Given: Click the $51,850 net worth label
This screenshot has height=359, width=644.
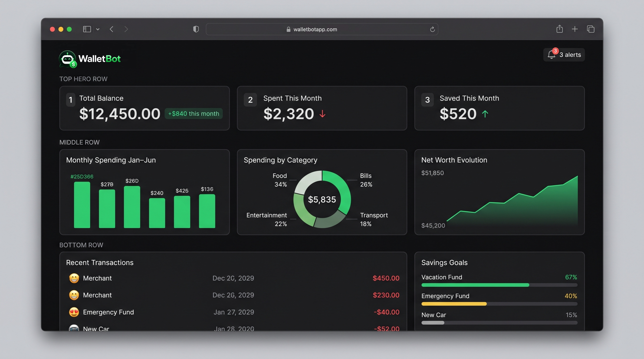Looking at the screenshot, I should pyautogui.click(x=432, y=173).
